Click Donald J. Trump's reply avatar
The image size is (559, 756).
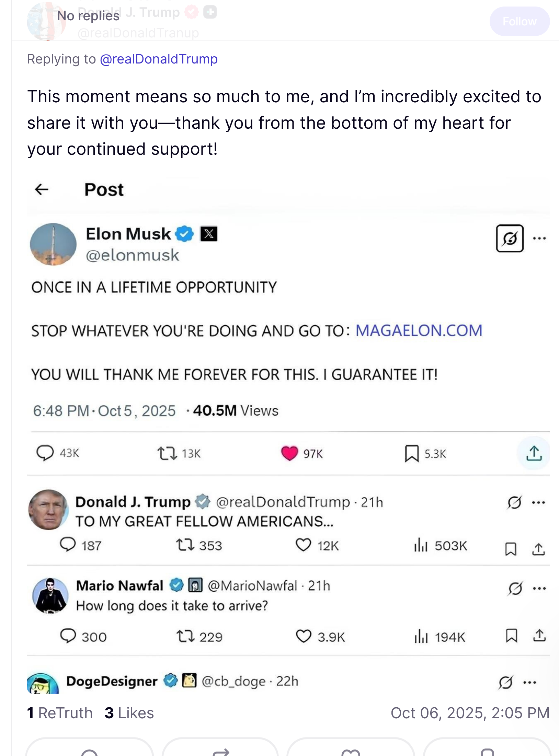click(x=48, y=510)
